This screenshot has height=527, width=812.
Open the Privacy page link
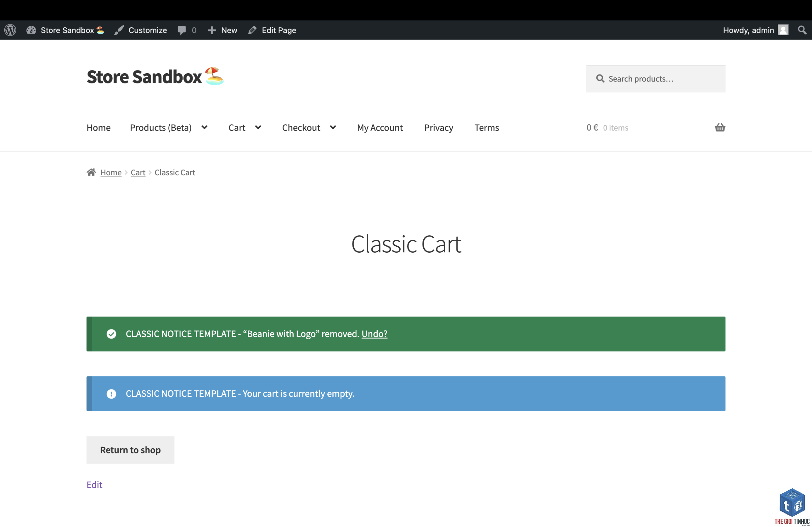point(438,127)
